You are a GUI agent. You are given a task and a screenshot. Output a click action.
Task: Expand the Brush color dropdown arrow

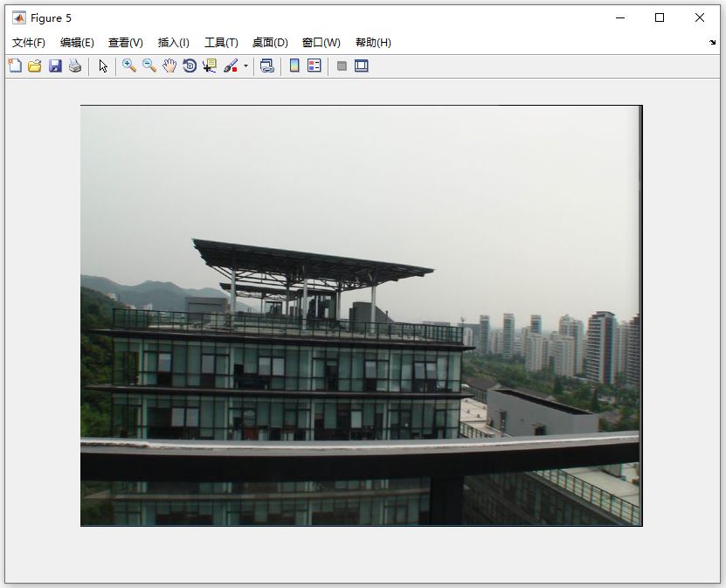tap(245, 66)
